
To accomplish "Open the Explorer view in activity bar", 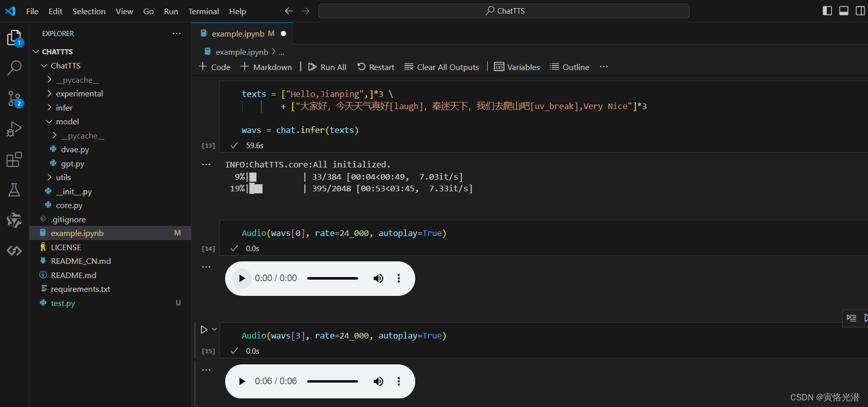I will tap(15, 38).
